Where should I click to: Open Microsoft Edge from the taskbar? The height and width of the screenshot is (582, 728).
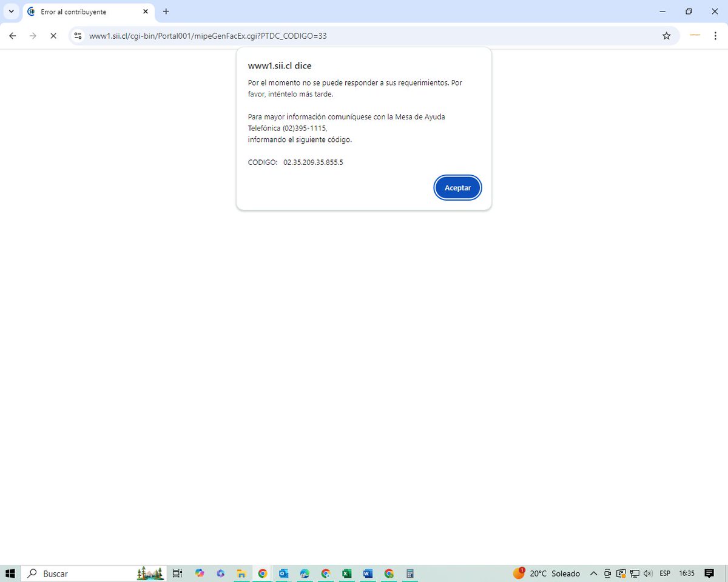pyautogui.click(x=305, y=573)
